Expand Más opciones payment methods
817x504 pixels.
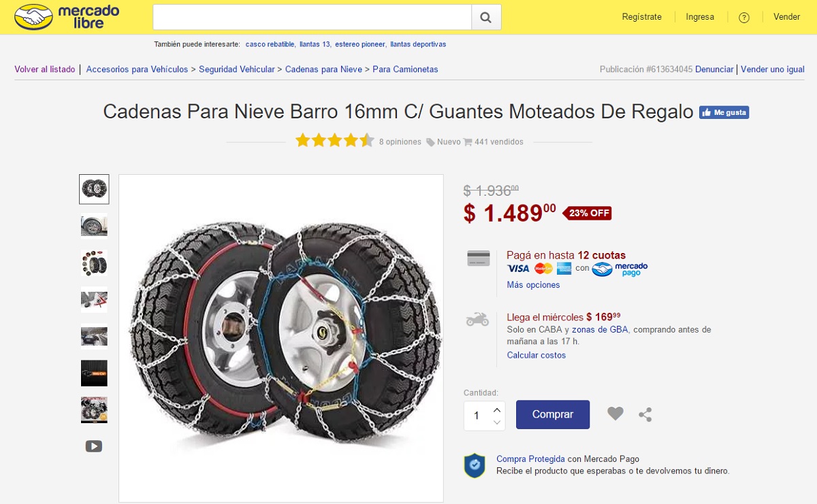click(x=533, y=285)
